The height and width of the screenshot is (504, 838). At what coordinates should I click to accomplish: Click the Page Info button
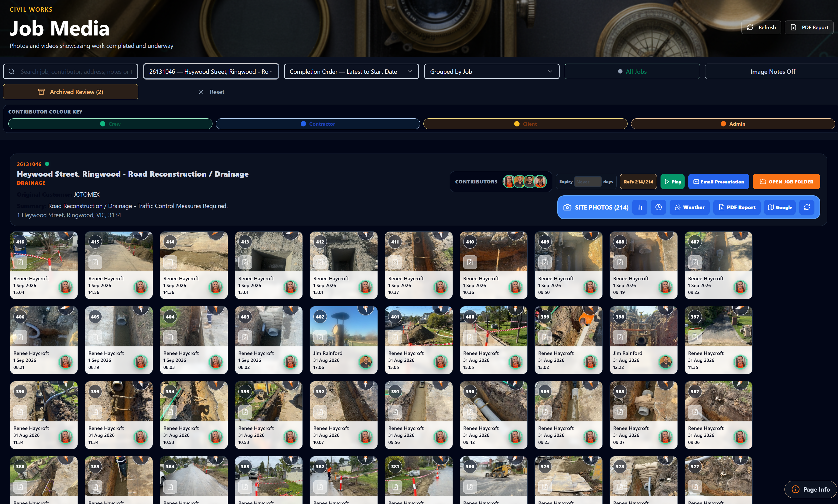pyautogui.click(x=810, y=489)
